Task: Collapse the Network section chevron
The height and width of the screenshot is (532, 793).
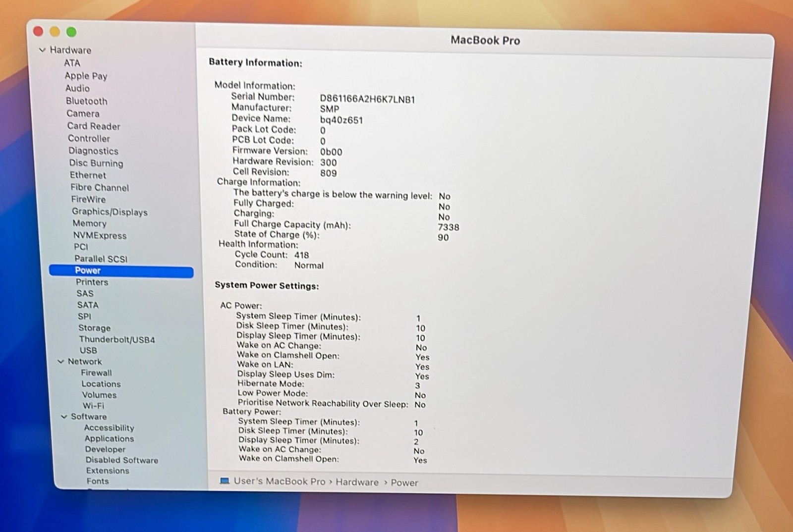Action: point(61,362)
